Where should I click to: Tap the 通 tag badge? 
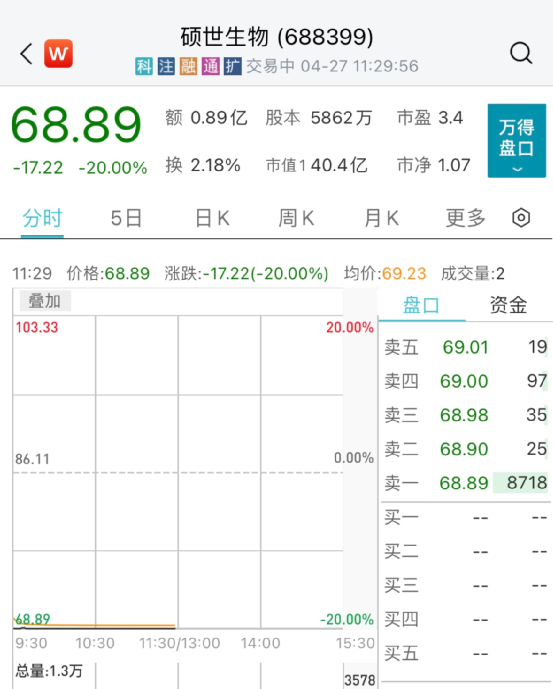click(x=211, y=66)
